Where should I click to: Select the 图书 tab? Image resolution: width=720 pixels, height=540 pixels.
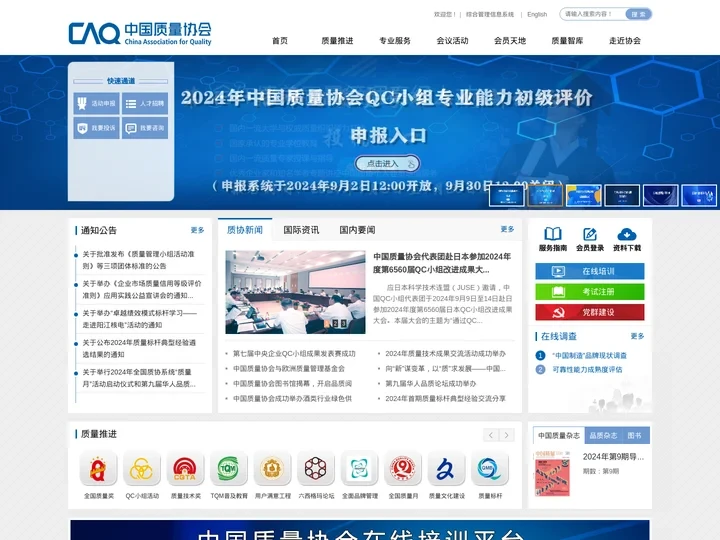click(634, 435)
